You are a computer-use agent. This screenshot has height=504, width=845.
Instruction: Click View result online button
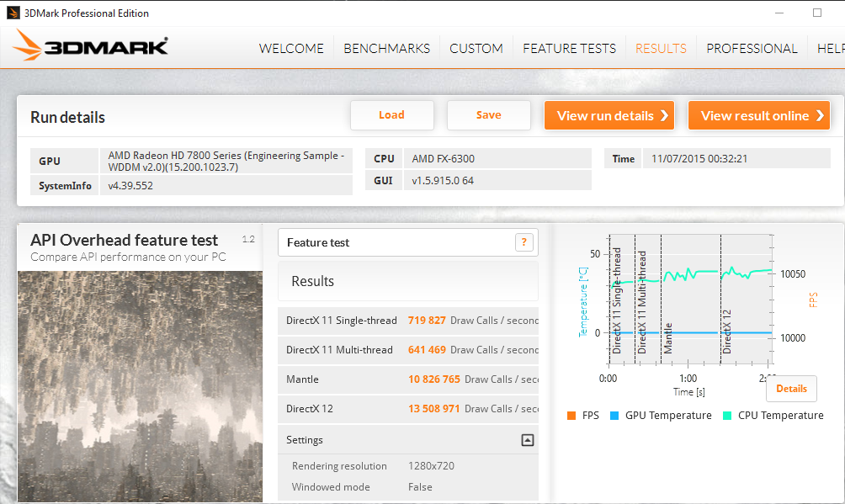pos(759,115)
